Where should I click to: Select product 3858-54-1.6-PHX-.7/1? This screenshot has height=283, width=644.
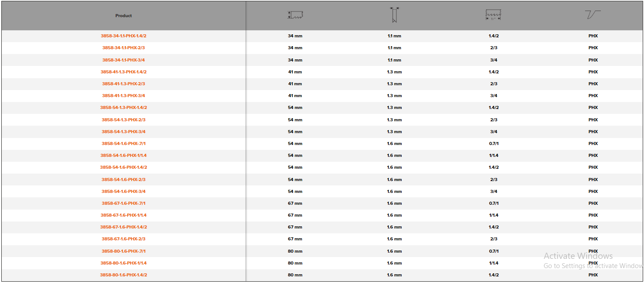point(124,144)
